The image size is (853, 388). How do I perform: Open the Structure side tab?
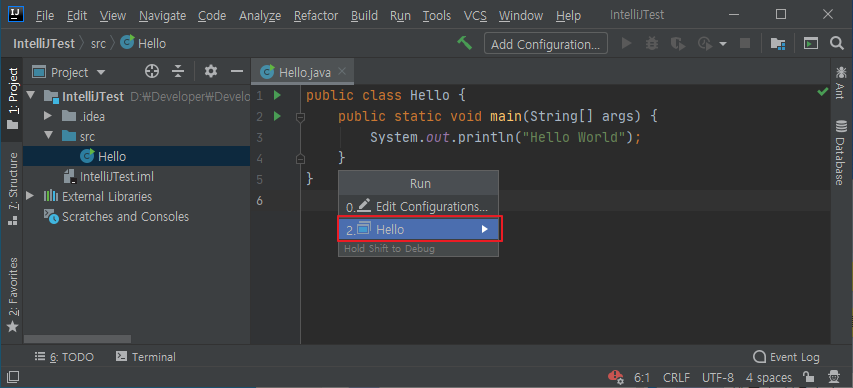pos(12,188)
